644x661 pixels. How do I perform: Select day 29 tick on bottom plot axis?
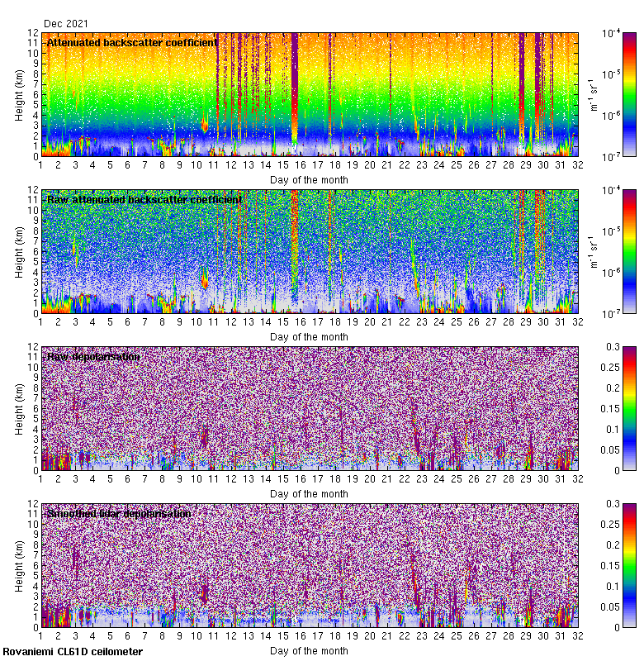point(524,636)
